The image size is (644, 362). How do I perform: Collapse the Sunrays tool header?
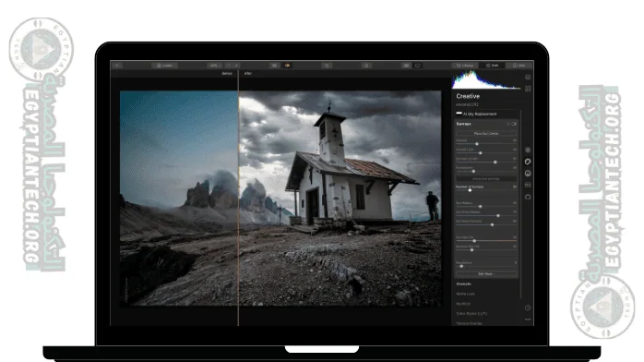[464, 124]
